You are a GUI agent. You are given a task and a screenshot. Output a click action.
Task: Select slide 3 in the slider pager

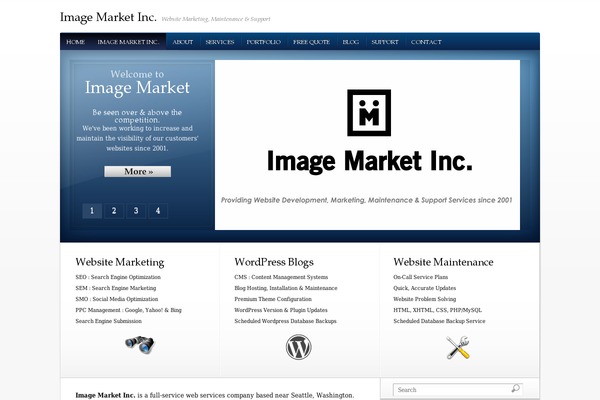[136, 211]
